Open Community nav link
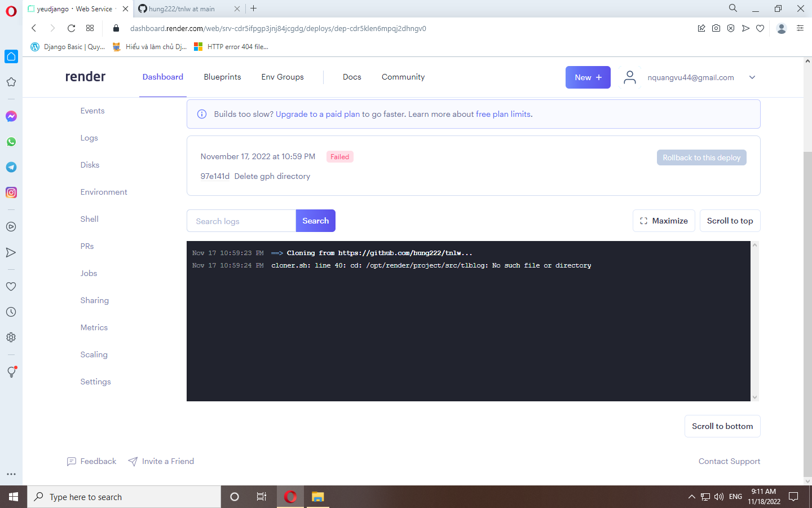 point(403,77)
